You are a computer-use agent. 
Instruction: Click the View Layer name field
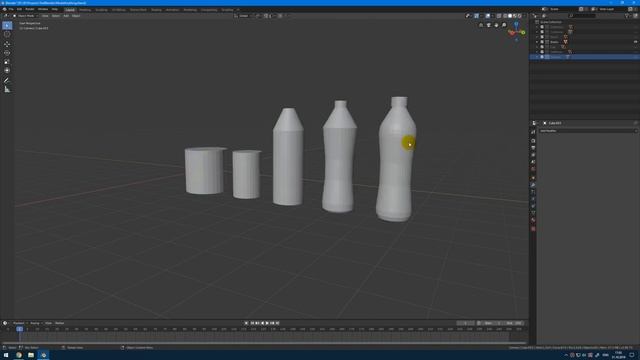(612, 9)
